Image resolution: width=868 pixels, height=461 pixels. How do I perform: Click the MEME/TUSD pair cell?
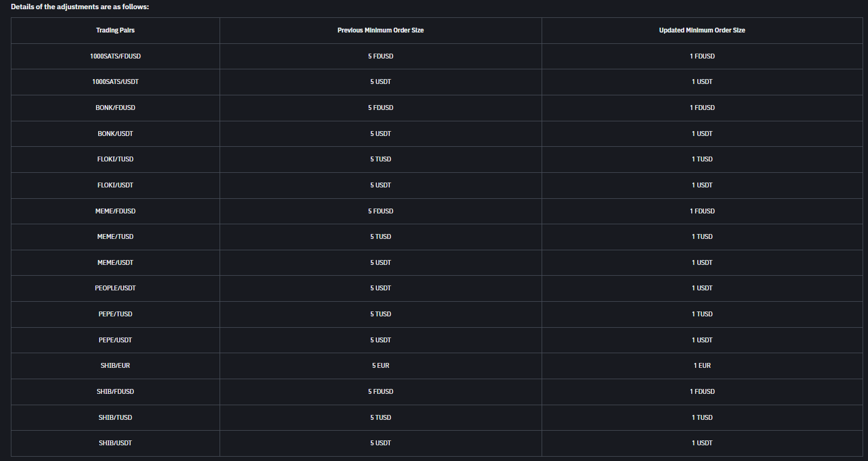pyautogui.click(x=115, y=237)
